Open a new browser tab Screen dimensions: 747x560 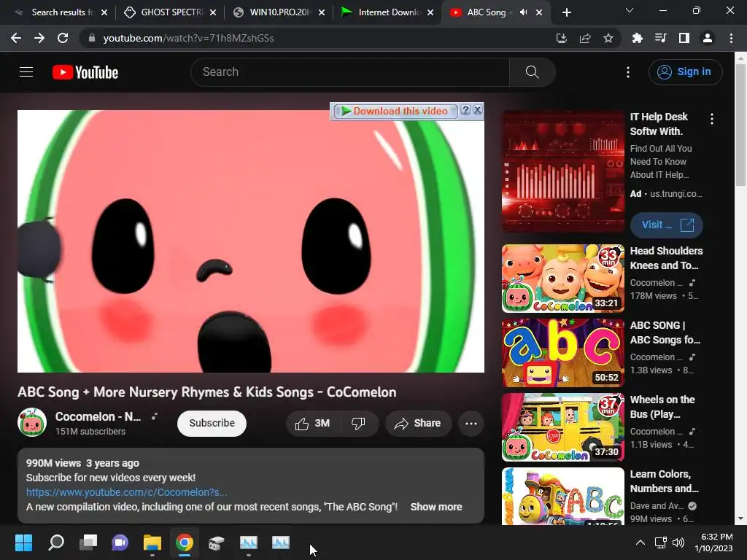(x=566, y=12)
